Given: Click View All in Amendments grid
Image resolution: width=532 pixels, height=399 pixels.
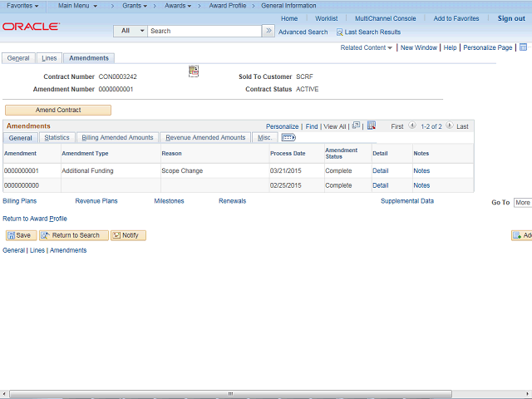Looking at the screenshot, I should pyautogui.click(x=334, y=126).
